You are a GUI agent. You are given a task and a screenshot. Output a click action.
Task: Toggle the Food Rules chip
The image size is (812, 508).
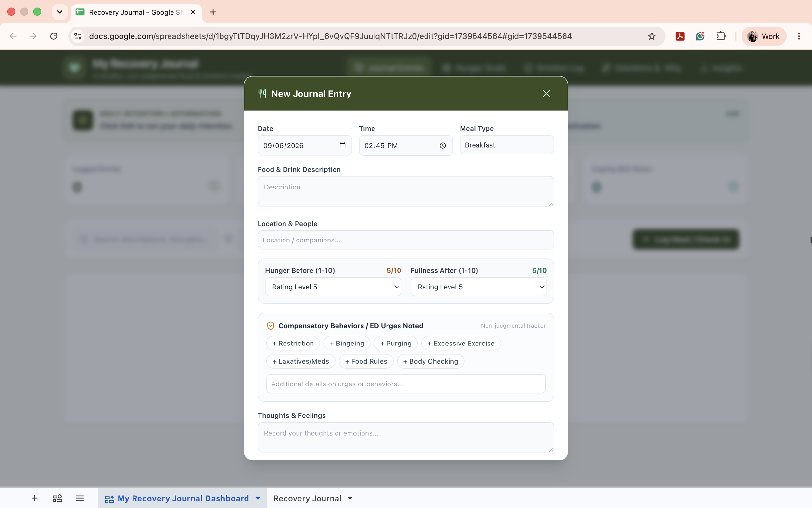[x=366, y=361]
